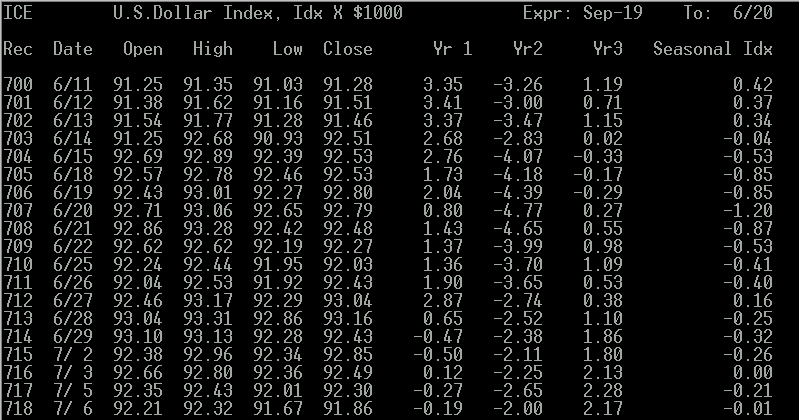Click the "Yr3" column header
The width and height of the screenshot is (799, 420).
pyautogui.click(x=607, y=49)
